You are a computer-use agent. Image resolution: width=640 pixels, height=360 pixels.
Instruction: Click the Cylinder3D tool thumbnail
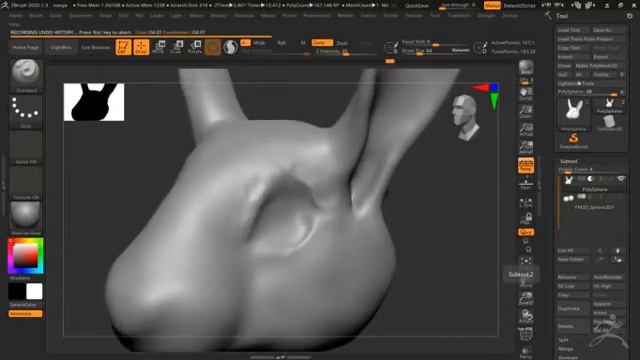609,123
